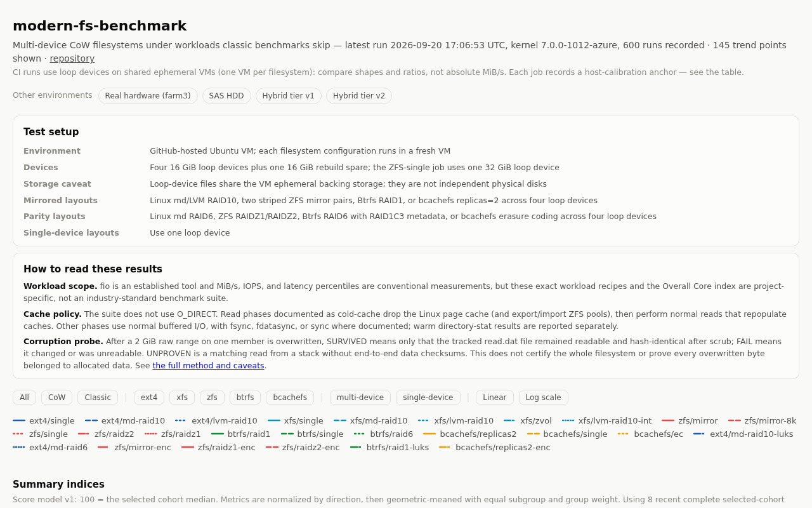This screenshot has width=812, height=508.
Task: Filter by CoW filesystems
Action: coord(56,398)
